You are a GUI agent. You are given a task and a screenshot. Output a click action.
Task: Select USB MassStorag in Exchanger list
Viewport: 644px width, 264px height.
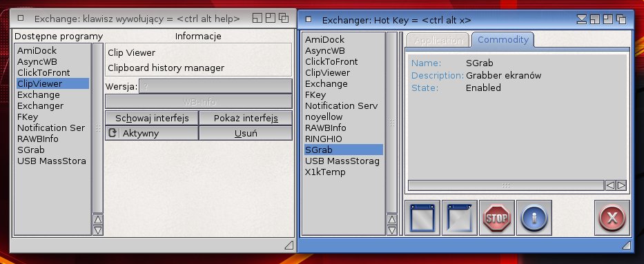tap(344, 161)
